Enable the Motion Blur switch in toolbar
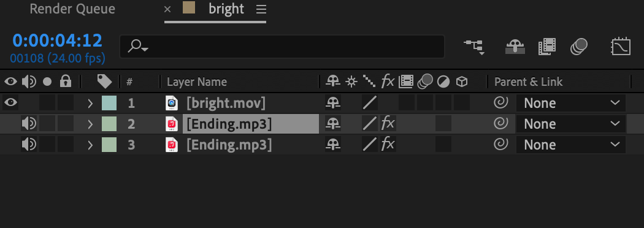 point(579,47)
